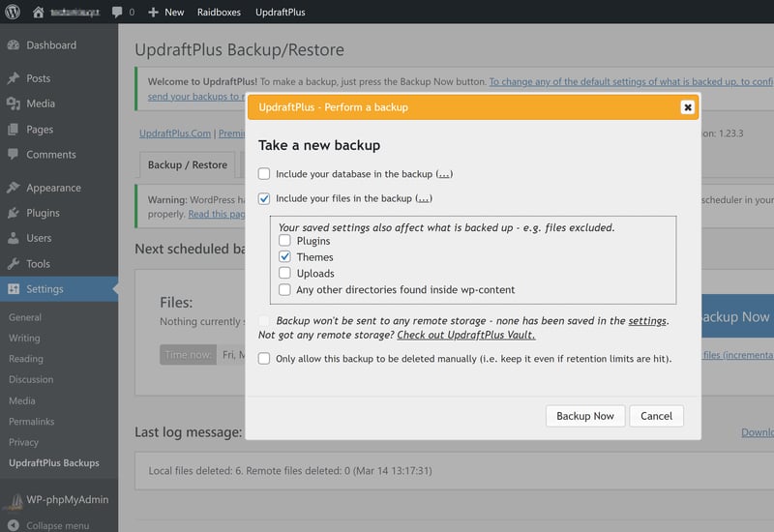Enable including database in the backup
Image resolution: width=774 pixels, height=532 pixels.
pos(265,174)
